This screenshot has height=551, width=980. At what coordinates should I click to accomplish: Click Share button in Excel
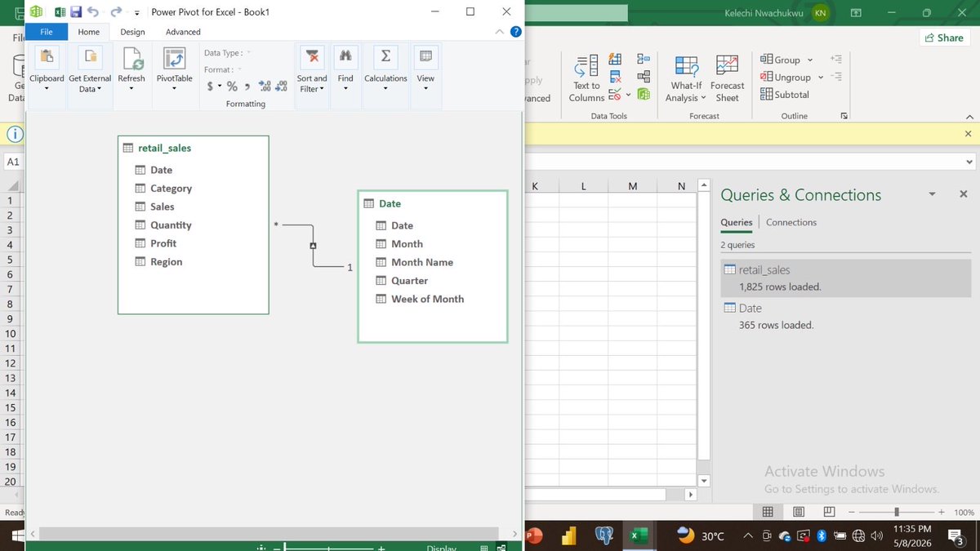click(x=943, y=38)
